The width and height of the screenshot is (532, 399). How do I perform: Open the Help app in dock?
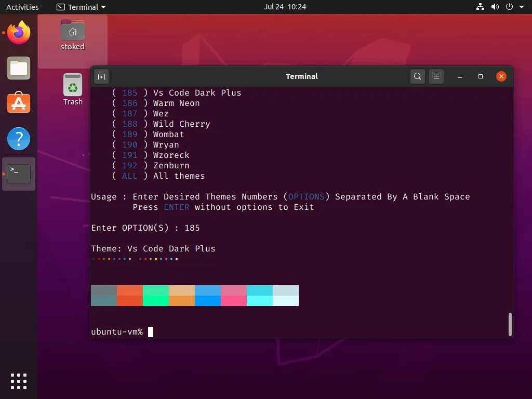pyautogui.click(x=19, y=139)
